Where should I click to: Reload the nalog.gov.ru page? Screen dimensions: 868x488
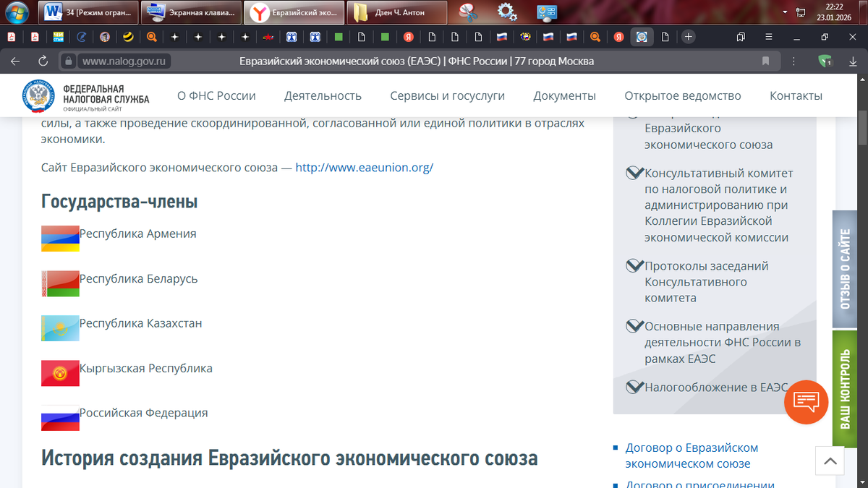point(43,61)
